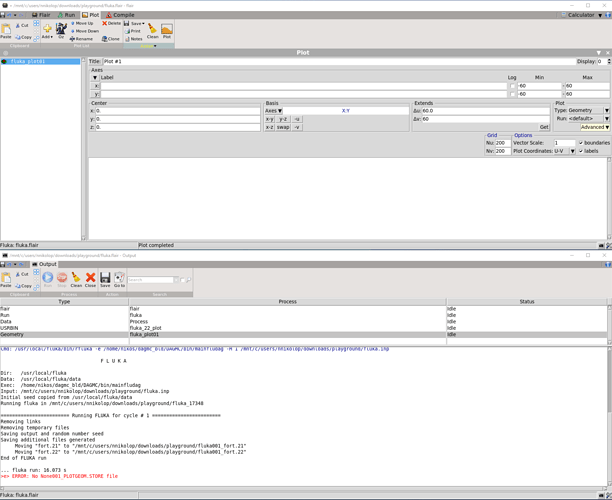This screenshot has height=500, width=612.
Task: Click the Go to icon in Output toolbar
Action: tap(119, 278)
